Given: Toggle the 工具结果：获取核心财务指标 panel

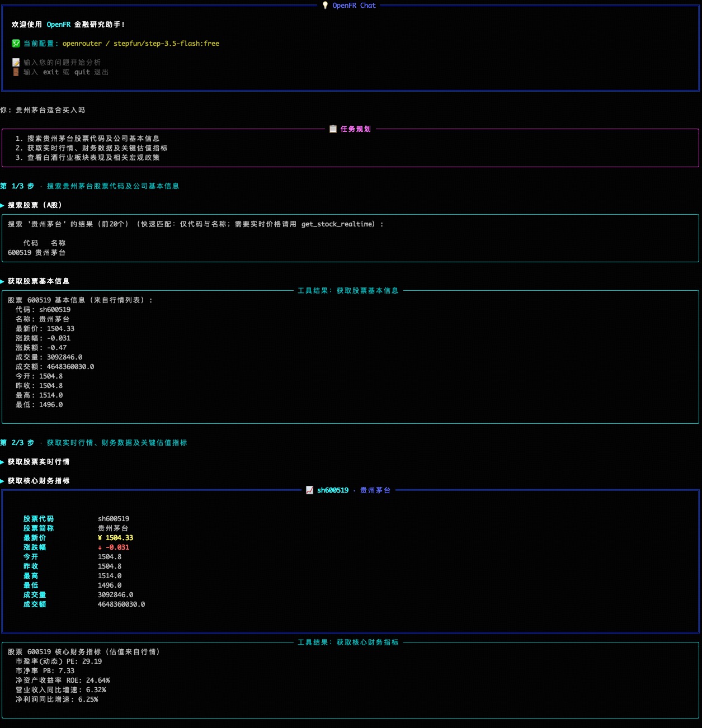Looking at the screenshot, I should (347, 642).
